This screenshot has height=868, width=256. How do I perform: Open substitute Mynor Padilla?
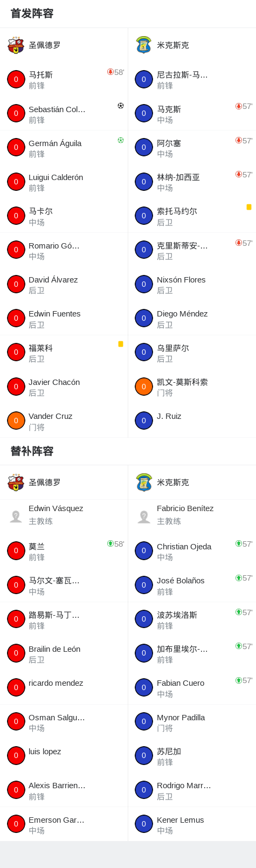(192, 721)
